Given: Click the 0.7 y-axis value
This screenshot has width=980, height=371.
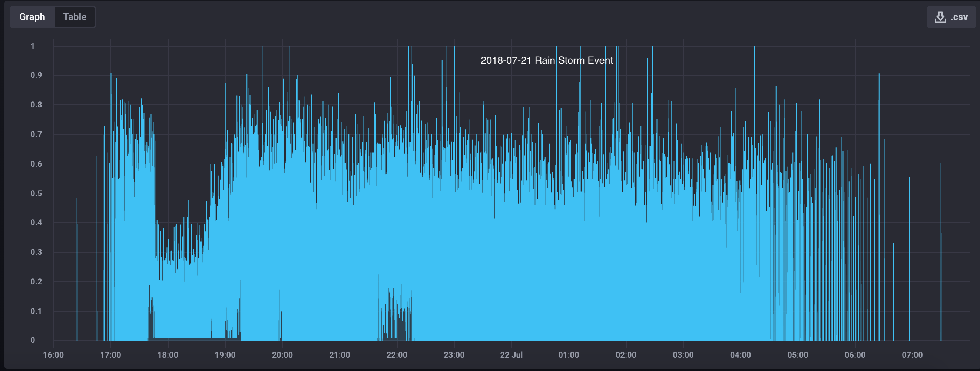Looking at the screenshot, I should click(x=36, y=134).
